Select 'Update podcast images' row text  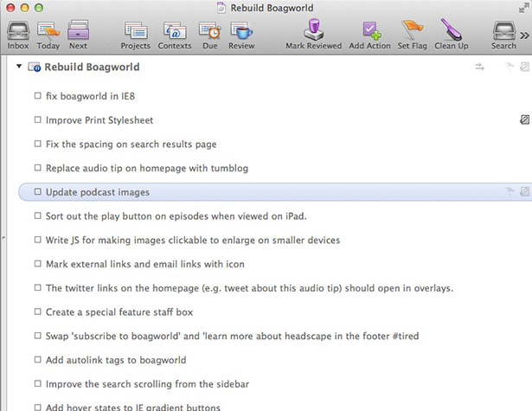coord(98,192)
